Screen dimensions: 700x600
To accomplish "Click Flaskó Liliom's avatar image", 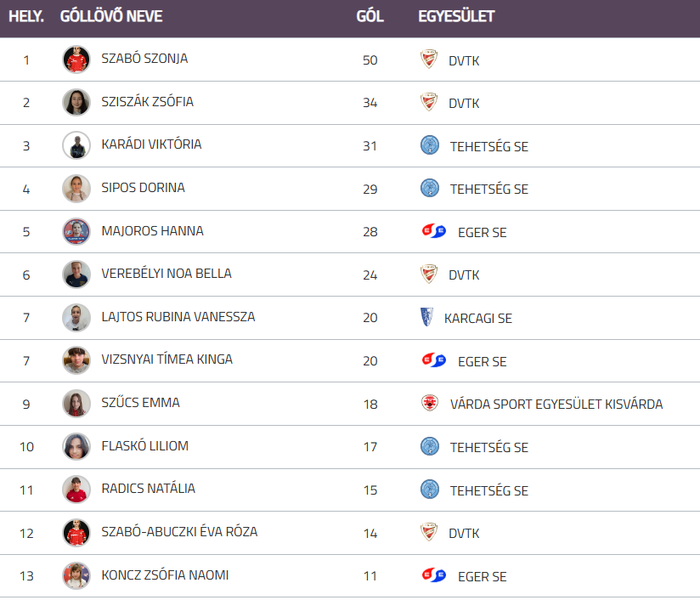I will [76, 446].
